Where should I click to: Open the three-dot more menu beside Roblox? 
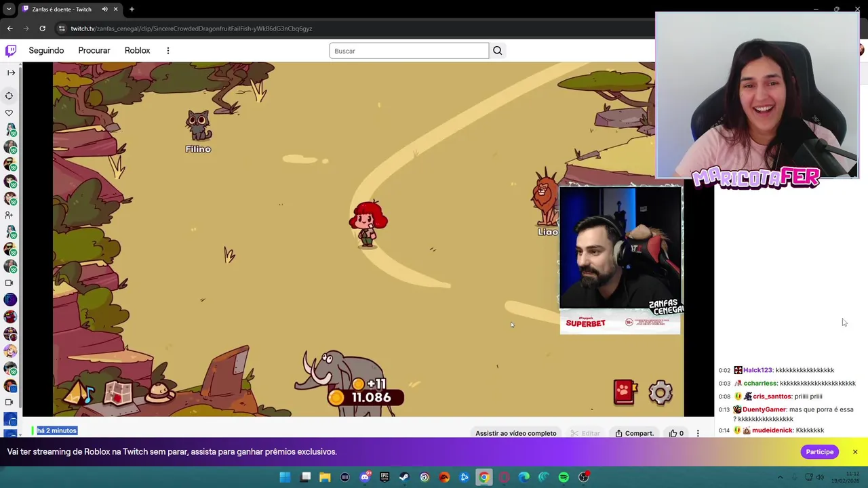[168, 51]
